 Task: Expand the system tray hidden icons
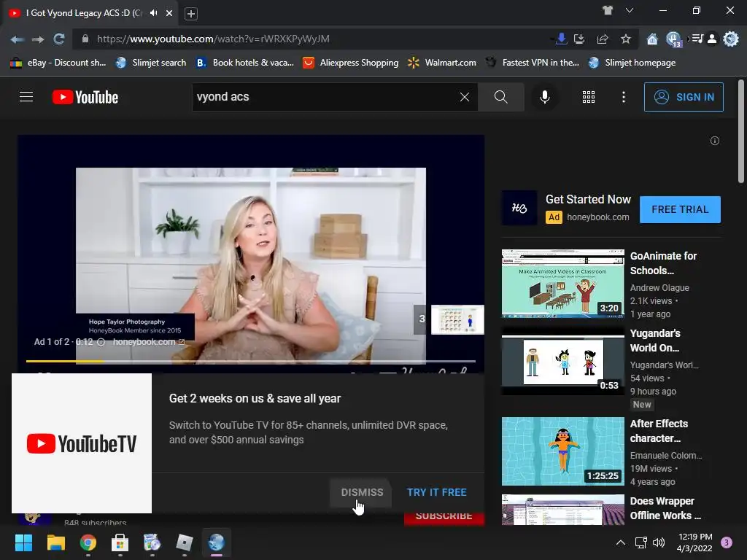(x=620, y=542)
